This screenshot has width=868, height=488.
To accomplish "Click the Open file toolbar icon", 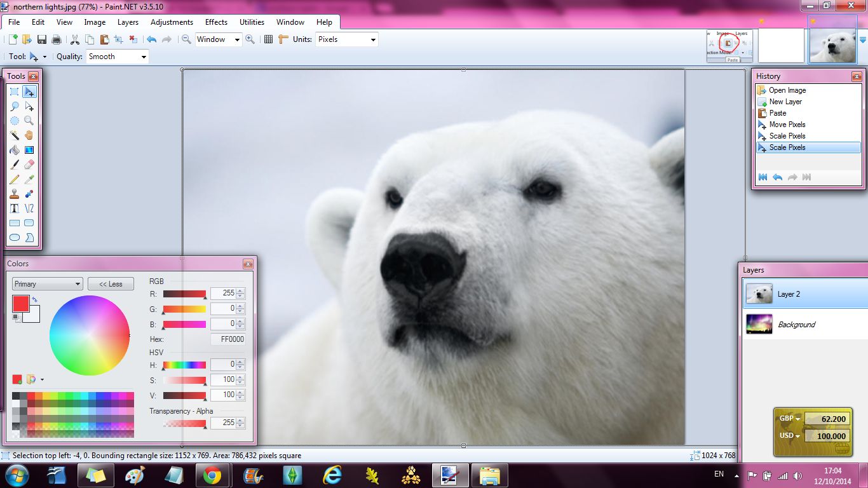I will coord(27,39).
